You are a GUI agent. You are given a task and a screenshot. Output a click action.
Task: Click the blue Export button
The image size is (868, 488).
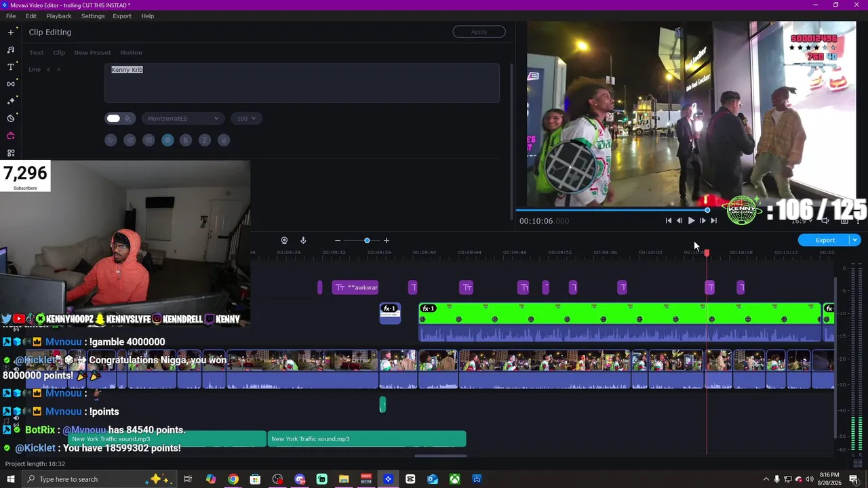825,240
